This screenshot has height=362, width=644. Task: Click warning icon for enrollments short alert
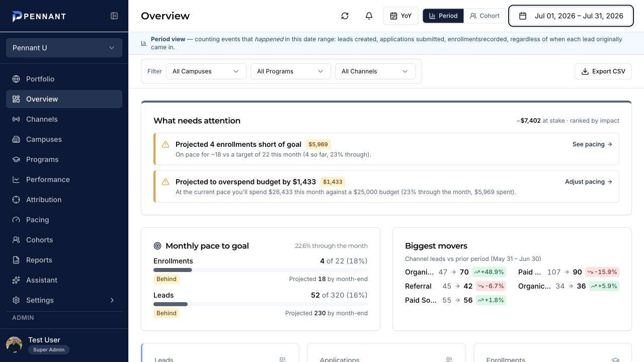[166, 144]
